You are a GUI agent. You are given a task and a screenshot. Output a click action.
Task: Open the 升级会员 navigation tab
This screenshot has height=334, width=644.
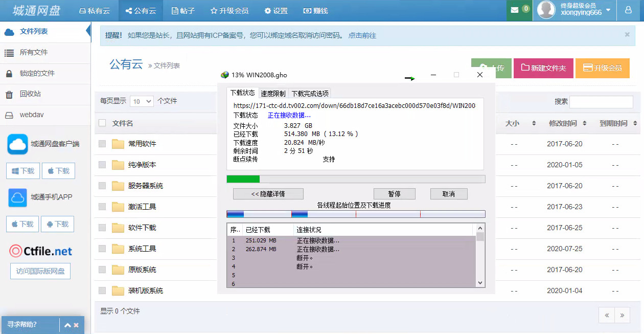pyautogui.click(x=229, y=10)
